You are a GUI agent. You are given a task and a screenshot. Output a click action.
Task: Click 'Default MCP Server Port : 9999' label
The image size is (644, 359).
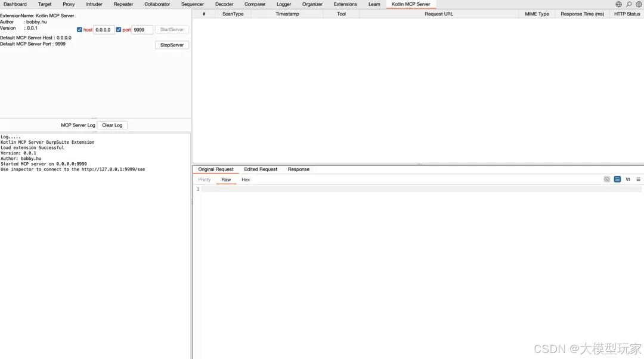[x=33, y=44]
